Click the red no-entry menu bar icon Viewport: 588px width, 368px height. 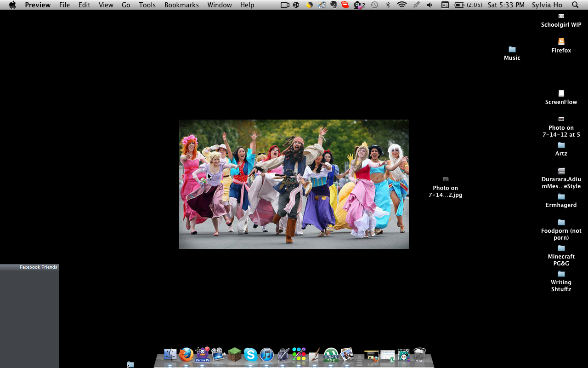point(345,5)
